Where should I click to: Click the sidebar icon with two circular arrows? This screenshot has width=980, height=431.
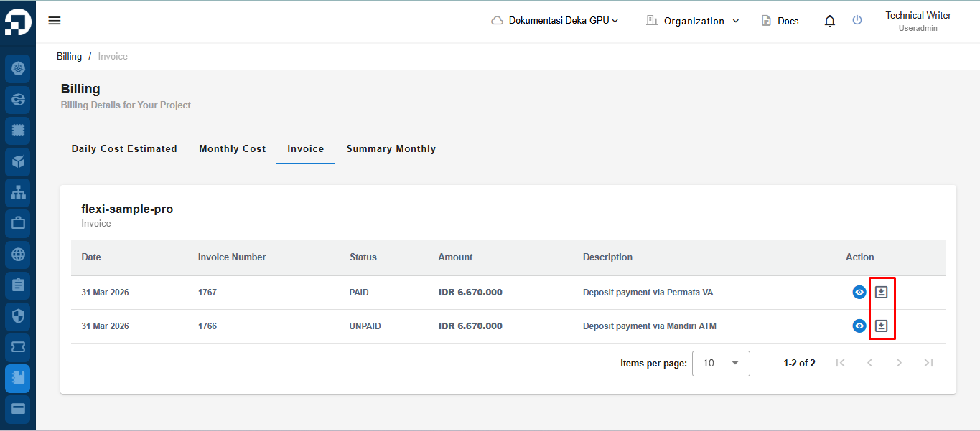18,100
